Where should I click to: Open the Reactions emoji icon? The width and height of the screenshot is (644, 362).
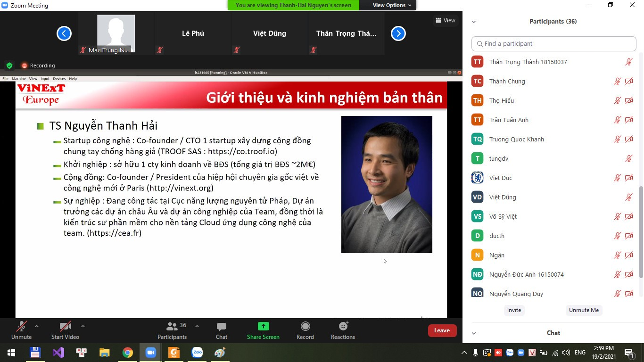point(343,327)
